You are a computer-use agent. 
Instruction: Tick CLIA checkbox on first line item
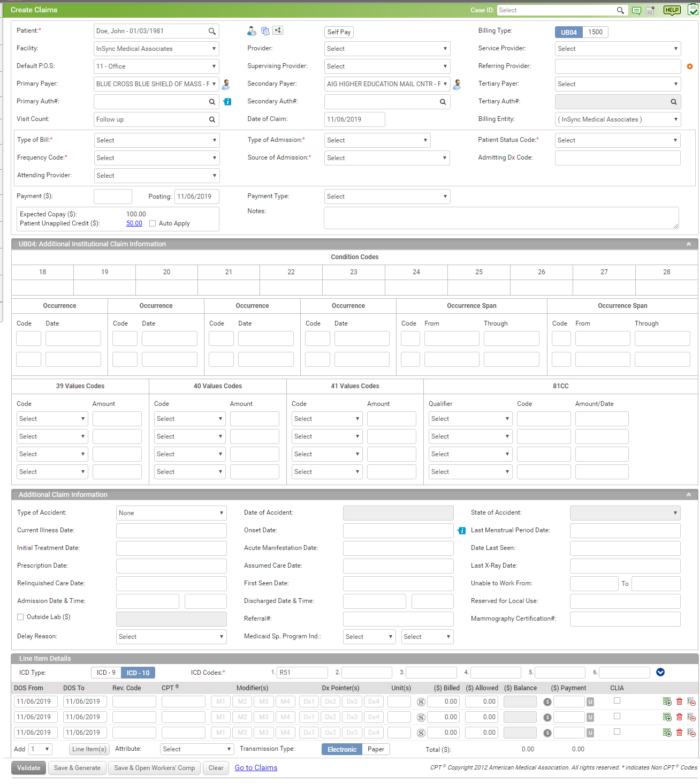point(617,700)
